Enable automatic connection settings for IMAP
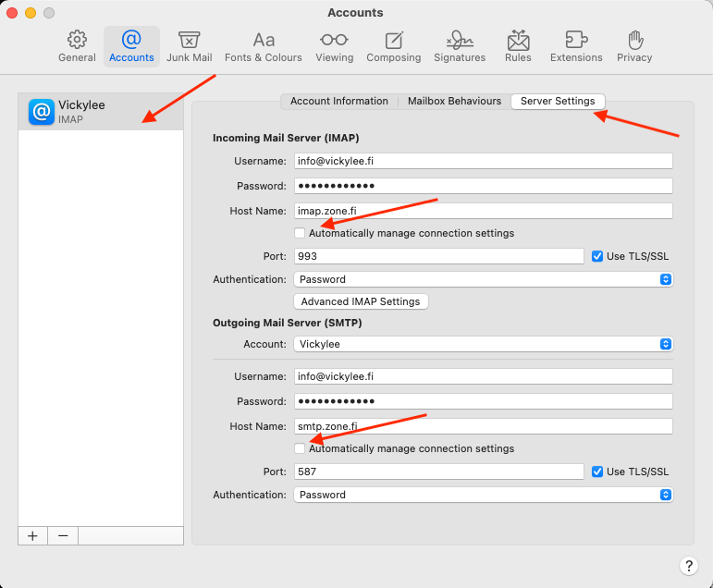 (x=300, y=233)
